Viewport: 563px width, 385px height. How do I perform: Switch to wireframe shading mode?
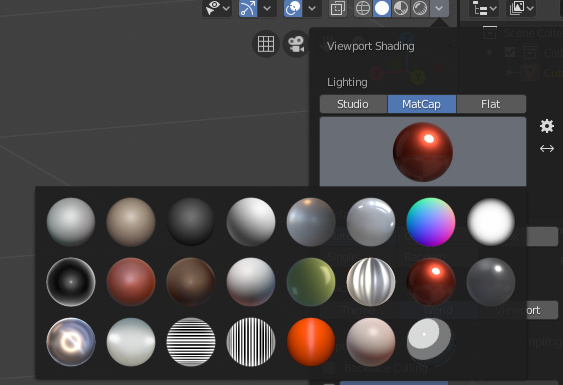pyautogui.click(x=363, y=8)
